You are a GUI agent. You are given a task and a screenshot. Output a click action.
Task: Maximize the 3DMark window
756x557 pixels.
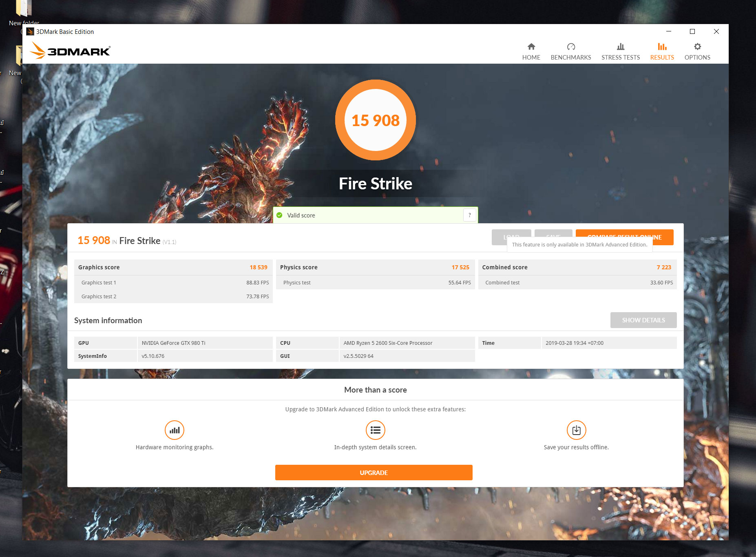pyautogui.click(x=692, y=31)
